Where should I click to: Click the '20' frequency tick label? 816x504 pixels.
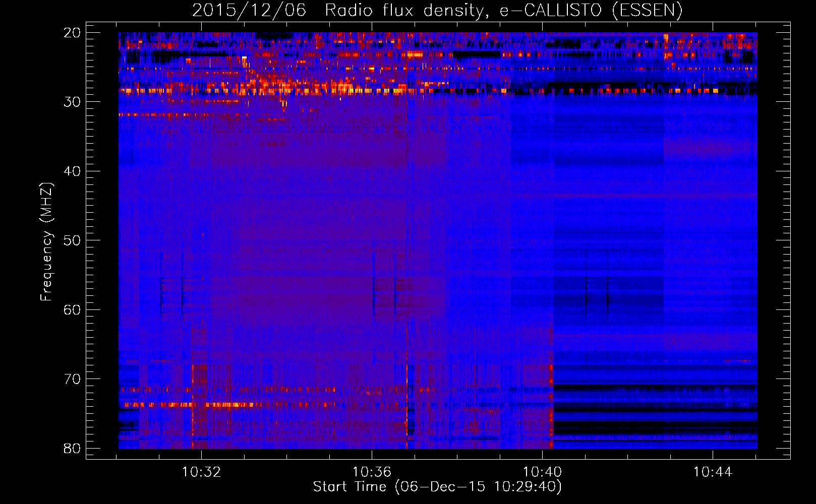pyautogui.click(x=73, y=33)
